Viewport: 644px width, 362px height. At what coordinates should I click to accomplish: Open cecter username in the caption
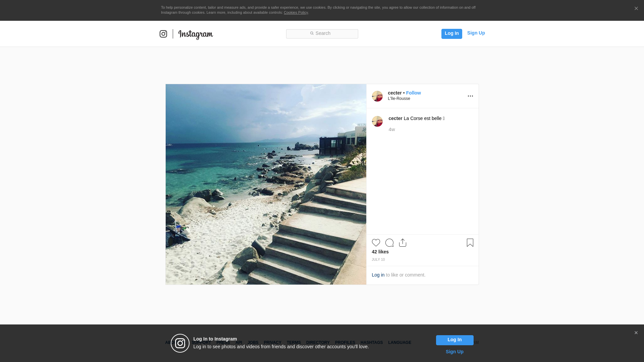click(395, 118)
